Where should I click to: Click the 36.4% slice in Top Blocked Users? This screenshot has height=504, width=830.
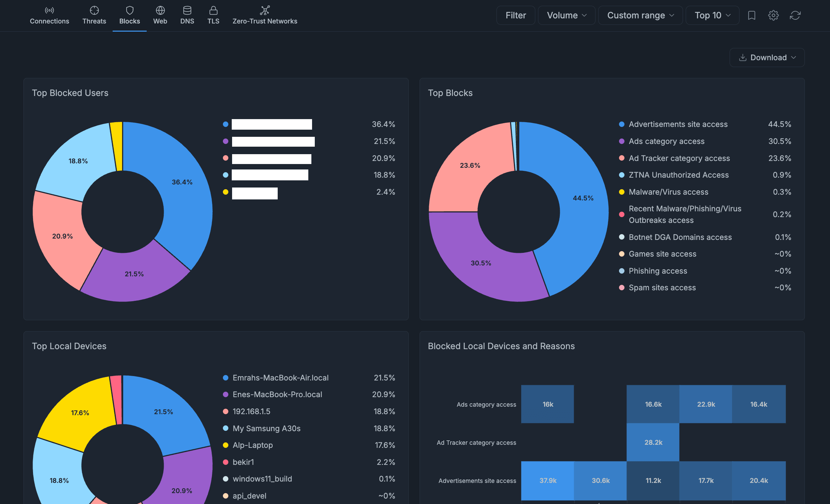(182, 182)
